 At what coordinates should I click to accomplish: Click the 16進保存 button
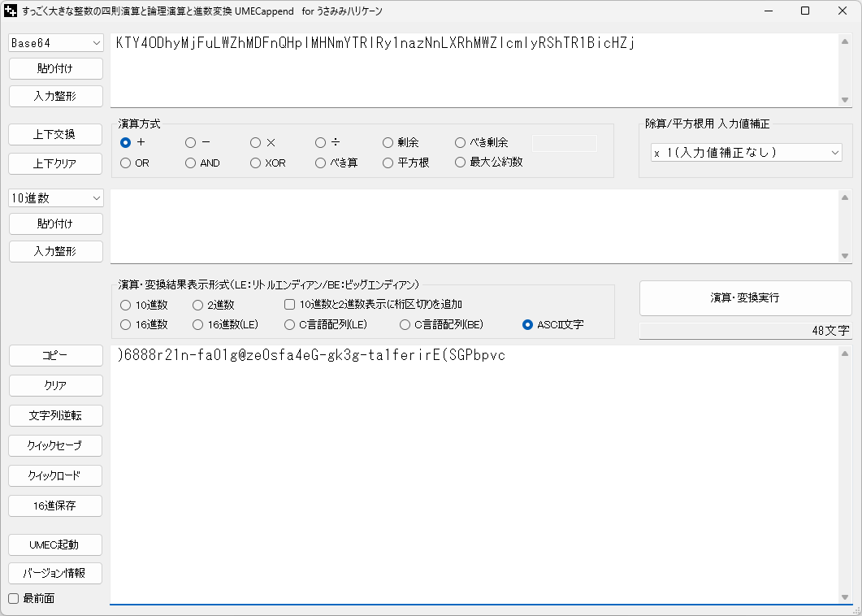point(56,505)
